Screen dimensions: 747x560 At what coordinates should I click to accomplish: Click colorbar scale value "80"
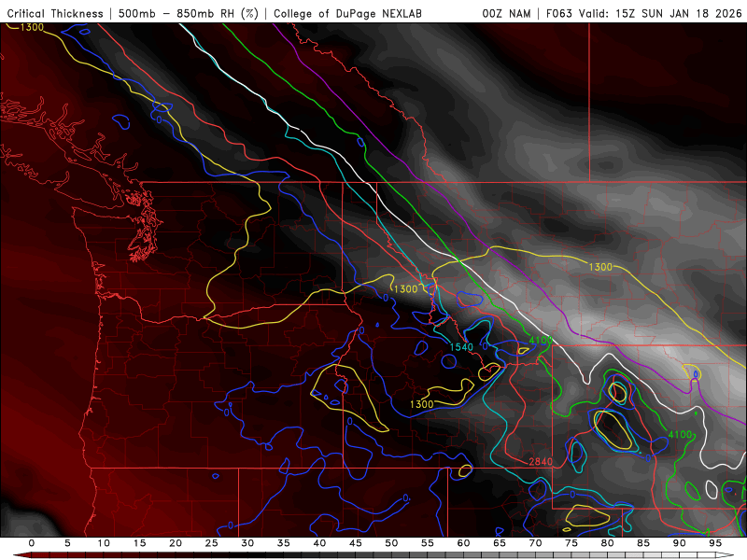click(x=607, y=543)
